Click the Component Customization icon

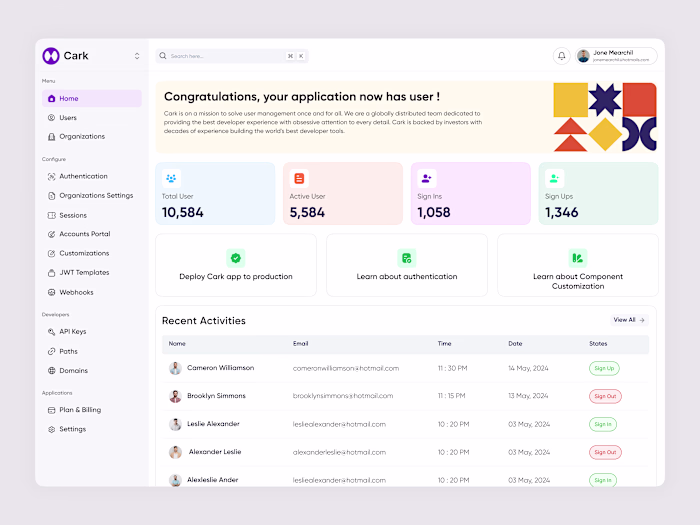pyautogui.click(x=578, y=258)
